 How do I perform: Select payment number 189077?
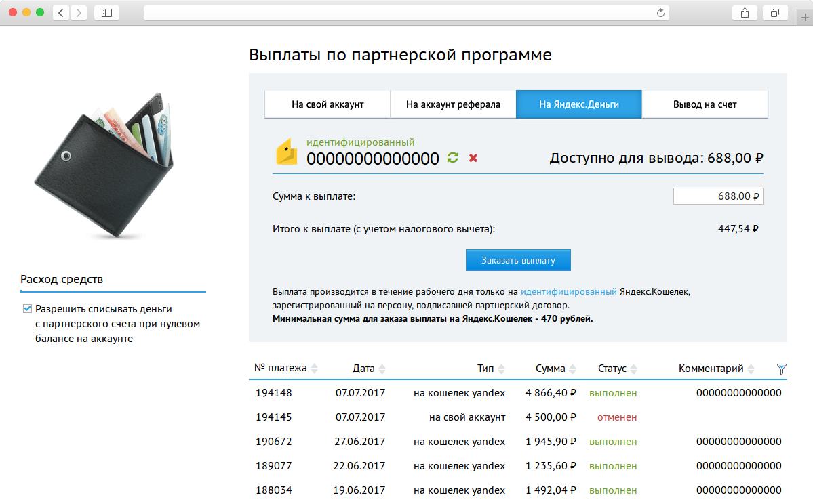click(274, 465)
